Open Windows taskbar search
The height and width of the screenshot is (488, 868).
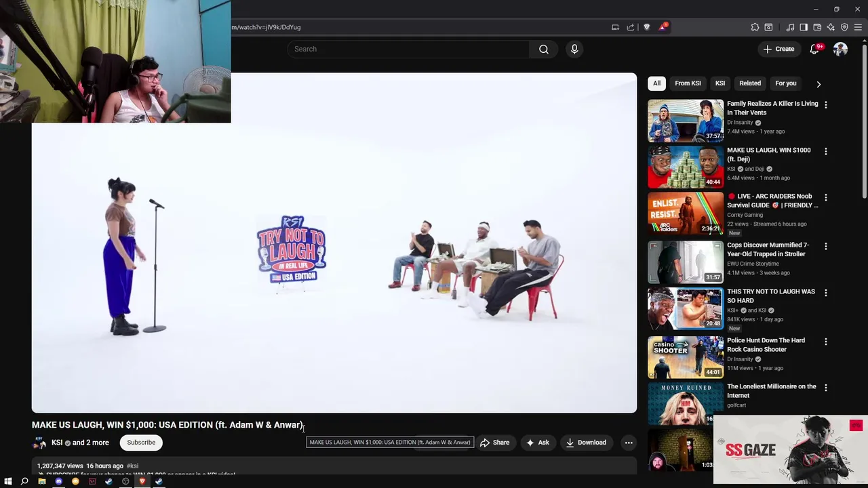(24, 481)
